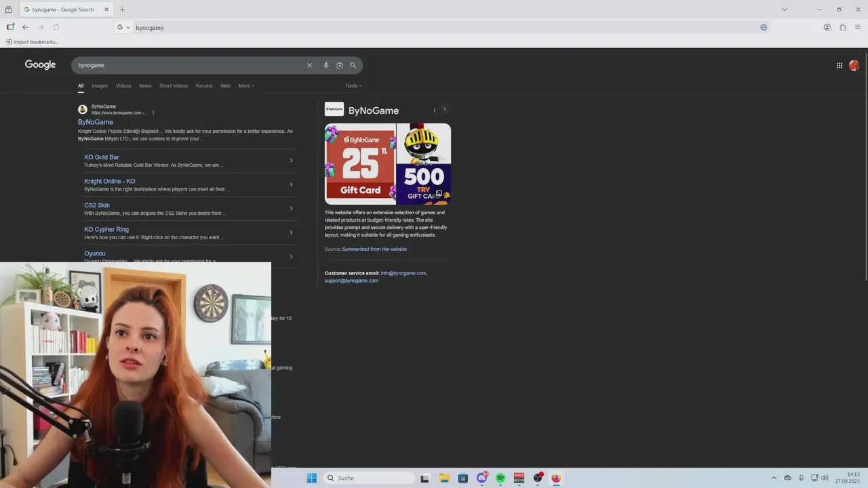Click the Firefox taskbar icon
The image size is (868, 488).
pos(556,478)
